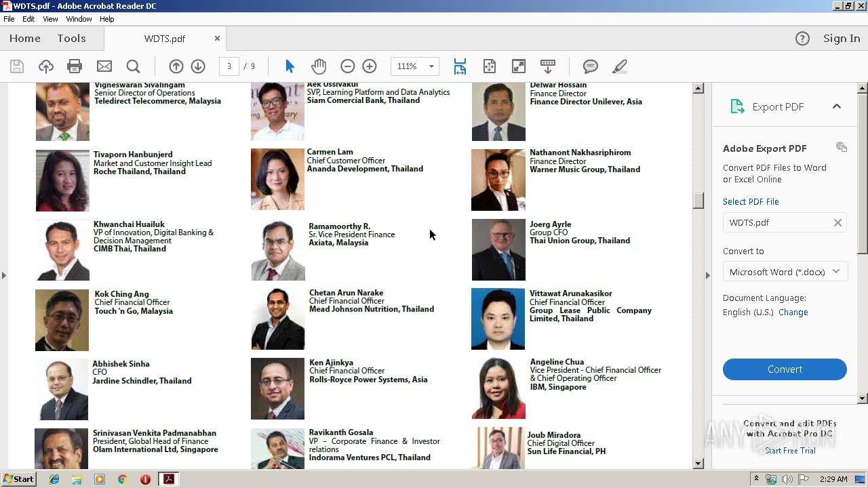Activate the Hand pan tool
Screen dimensions: 868x488
[x=319, y=66]
